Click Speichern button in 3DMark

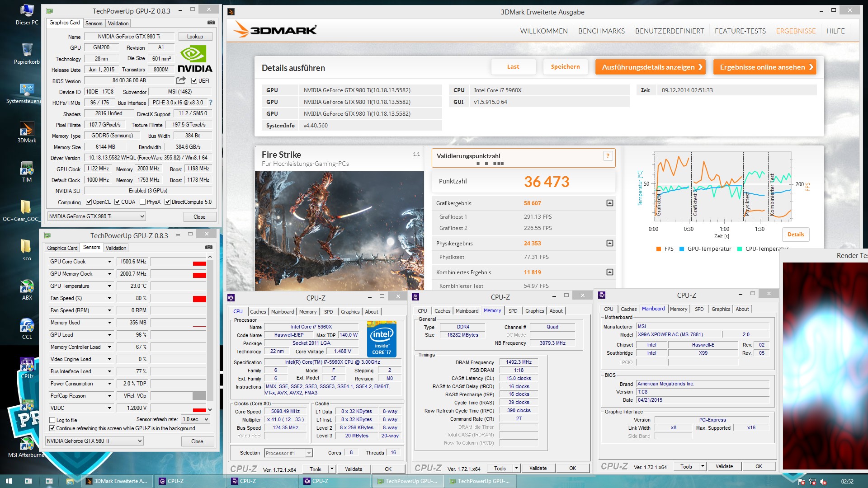(565, 67)
